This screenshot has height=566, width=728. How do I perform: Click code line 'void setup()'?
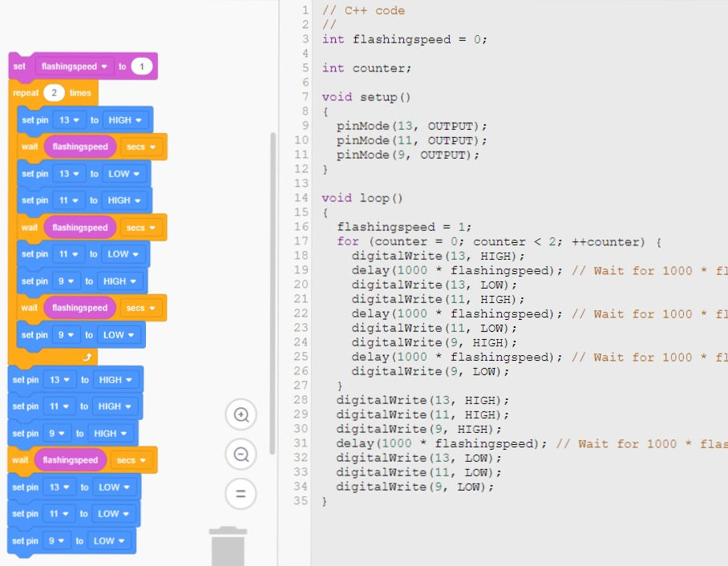pyautogui.click(x=366, y=97)
